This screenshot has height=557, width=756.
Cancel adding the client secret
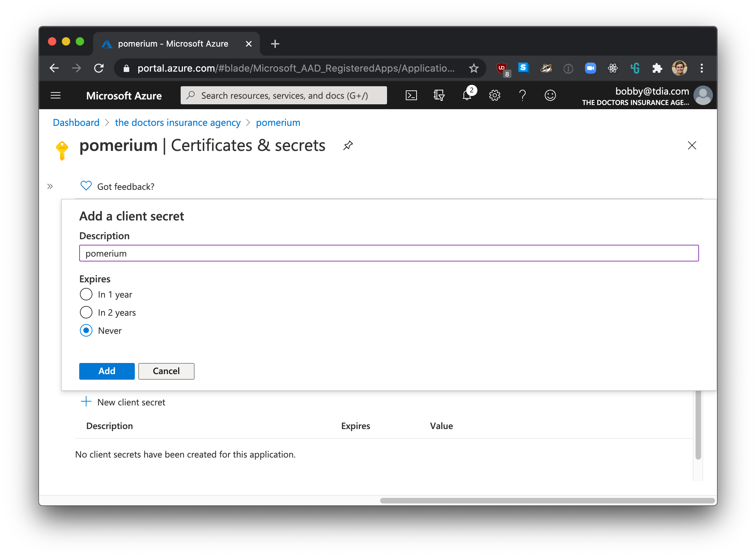click(166, 371)
